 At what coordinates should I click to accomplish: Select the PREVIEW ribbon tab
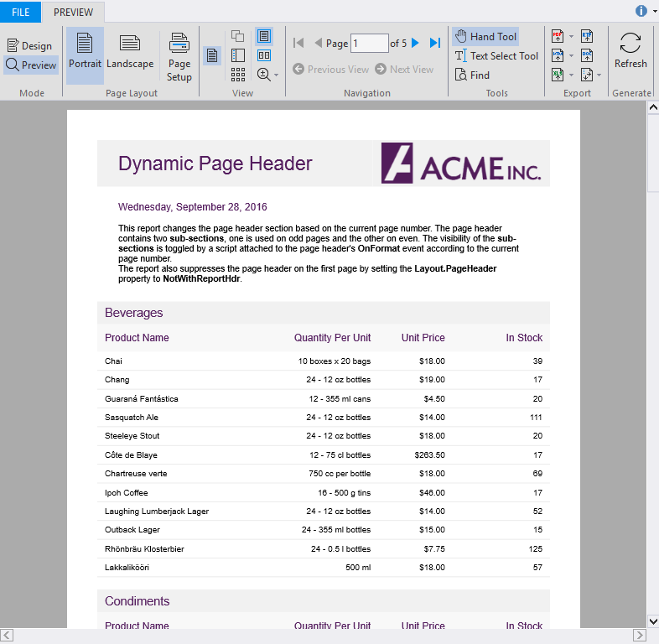[74, 12]
